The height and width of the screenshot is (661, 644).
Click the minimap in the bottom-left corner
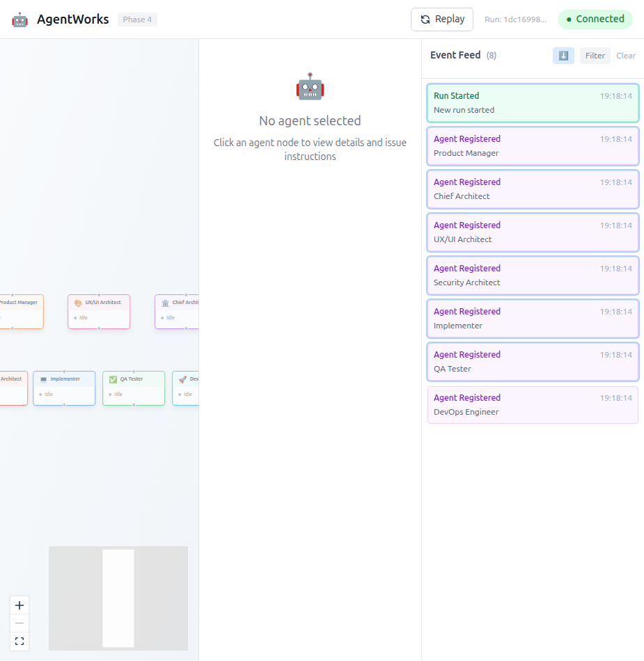(118, 598)
